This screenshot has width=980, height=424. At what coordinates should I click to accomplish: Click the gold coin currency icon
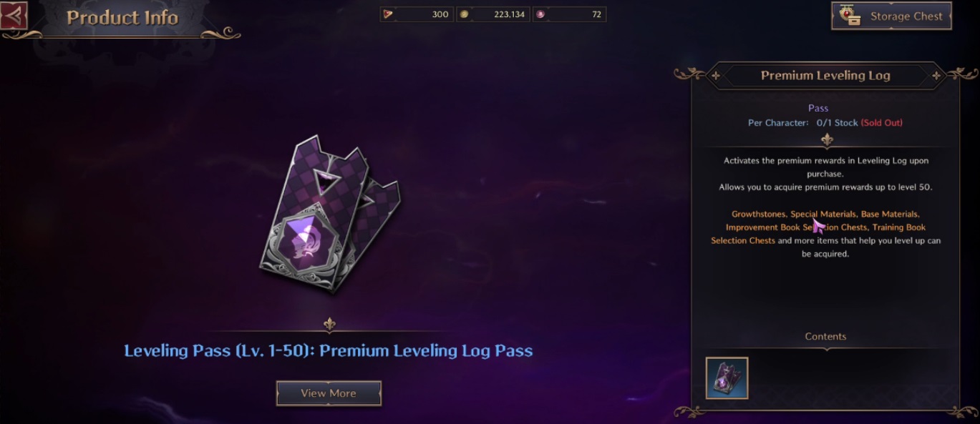(x=464, y=14)
